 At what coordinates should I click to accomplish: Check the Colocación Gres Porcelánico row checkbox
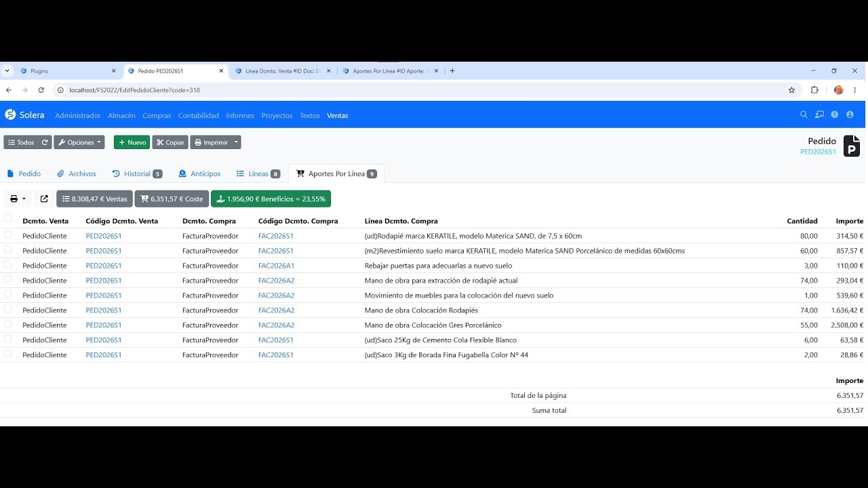[x=8, y=324]
